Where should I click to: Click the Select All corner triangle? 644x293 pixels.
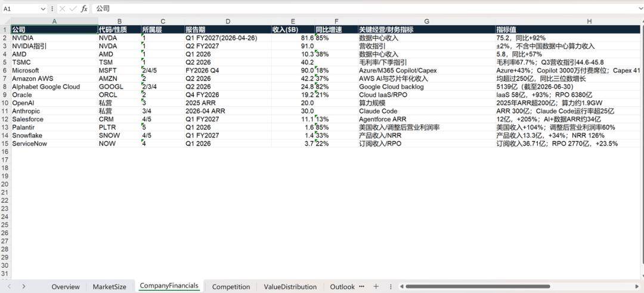[5, 21]
